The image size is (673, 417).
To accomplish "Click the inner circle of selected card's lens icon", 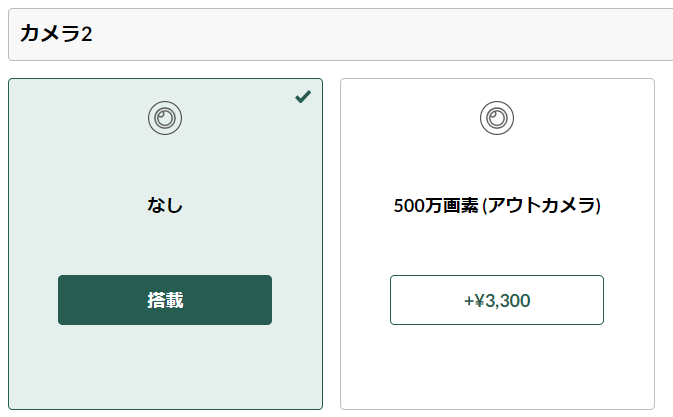I will (x=165, y=118).
